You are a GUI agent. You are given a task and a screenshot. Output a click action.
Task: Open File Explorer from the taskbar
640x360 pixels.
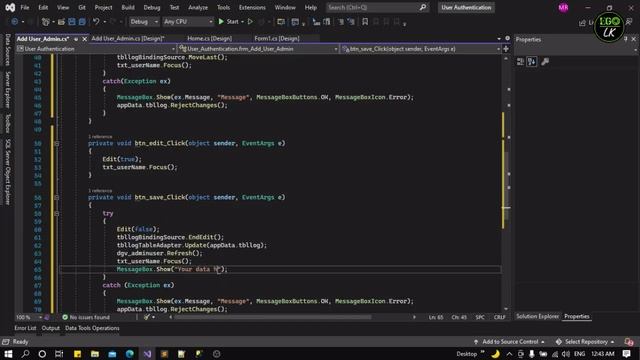point(95,353)
